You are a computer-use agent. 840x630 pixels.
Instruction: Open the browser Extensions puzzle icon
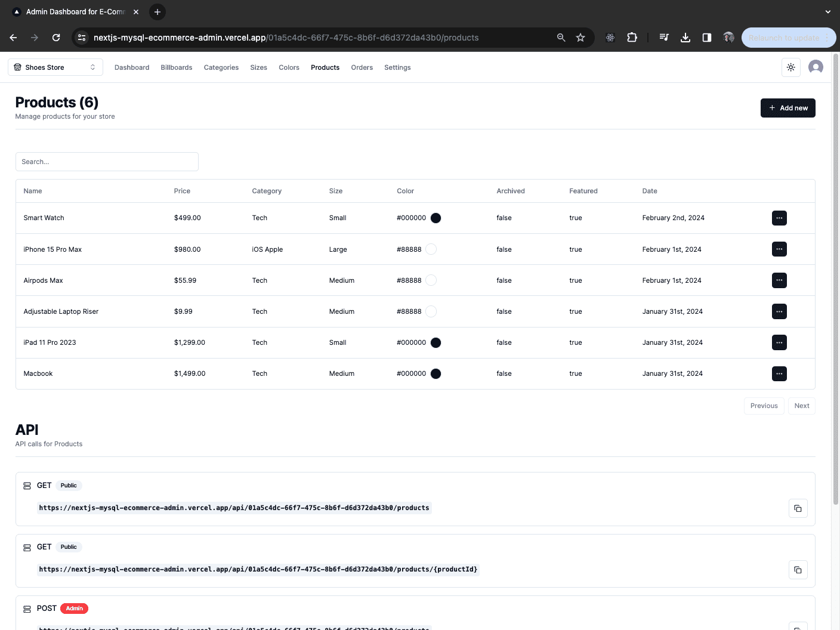click(x=632, y=38)
